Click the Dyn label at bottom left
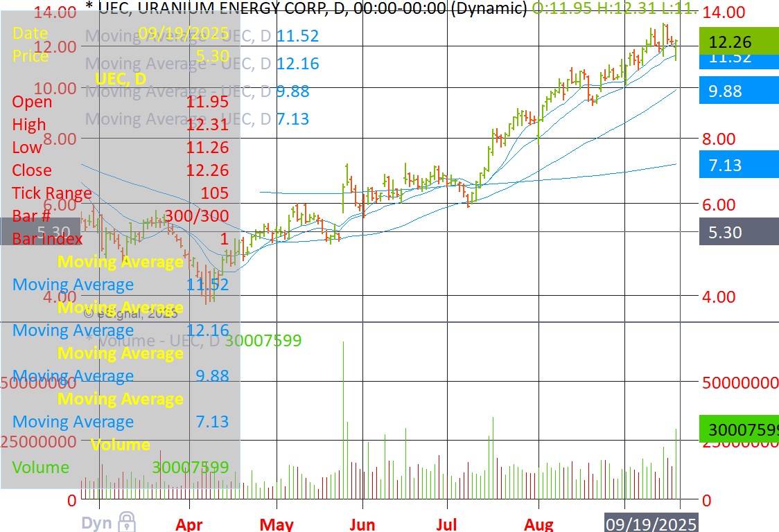This screenshot has height=532, width=779. tap(96, 522)
